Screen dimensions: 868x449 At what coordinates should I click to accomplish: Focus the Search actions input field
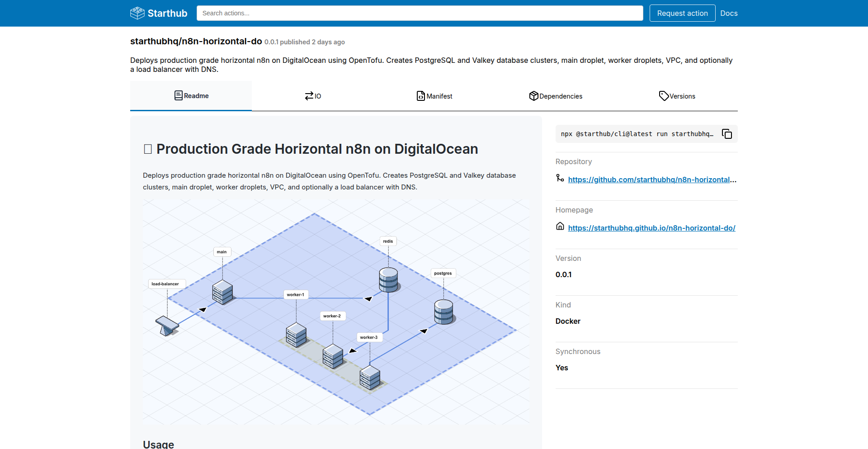[x=420, y=13]
